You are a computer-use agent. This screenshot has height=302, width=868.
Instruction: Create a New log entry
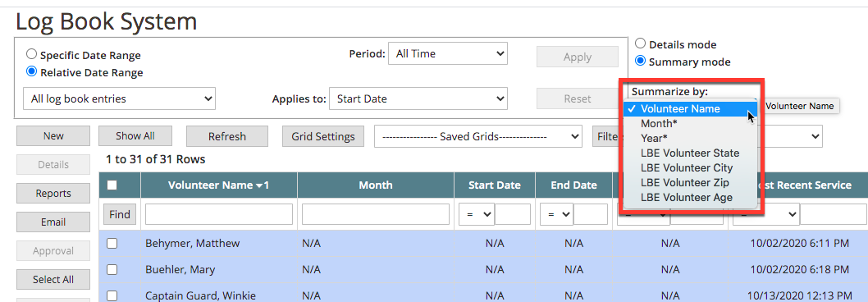click(53, 135)
